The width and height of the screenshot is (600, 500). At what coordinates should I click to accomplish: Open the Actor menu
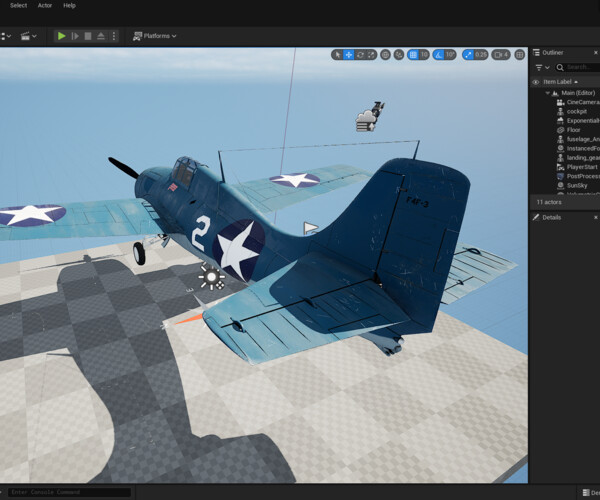[x=45, y=5]
